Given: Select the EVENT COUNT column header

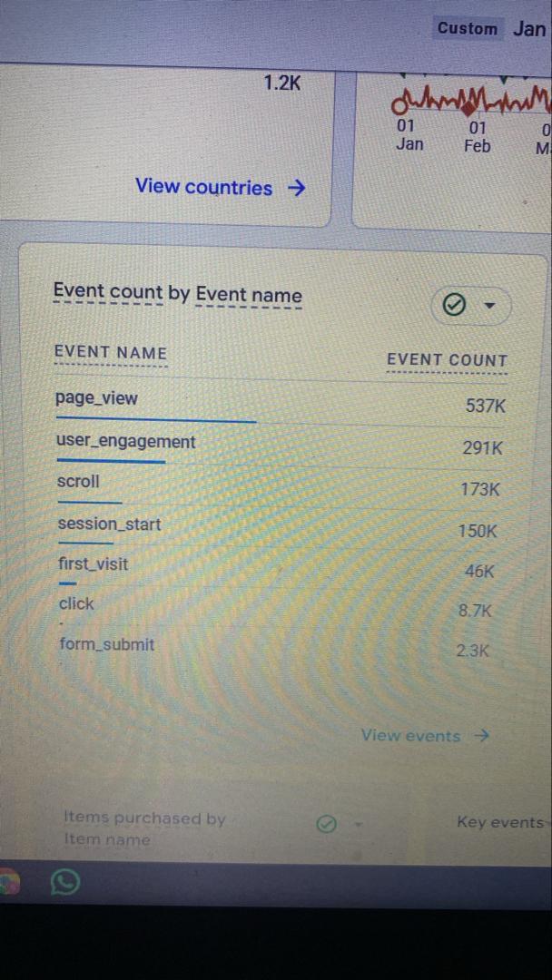Looking at the screenshot, I should click(447, 360).
